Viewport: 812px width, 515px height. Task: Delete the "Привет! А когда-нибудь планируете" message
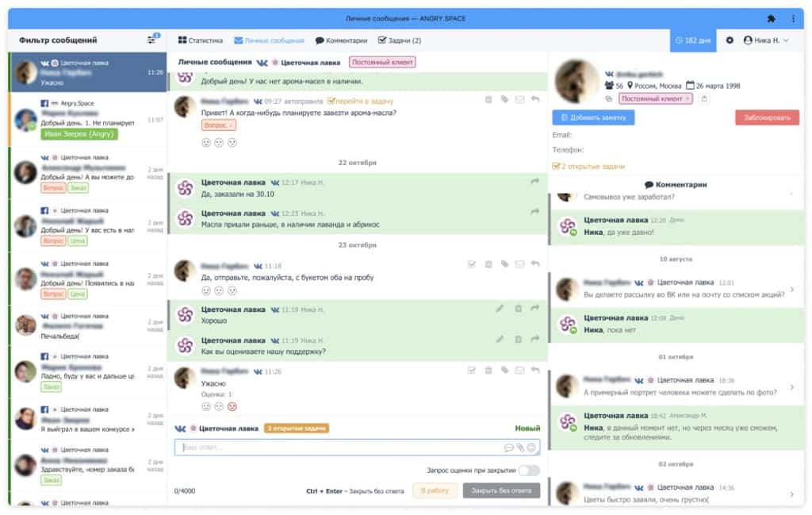[488, 99]
